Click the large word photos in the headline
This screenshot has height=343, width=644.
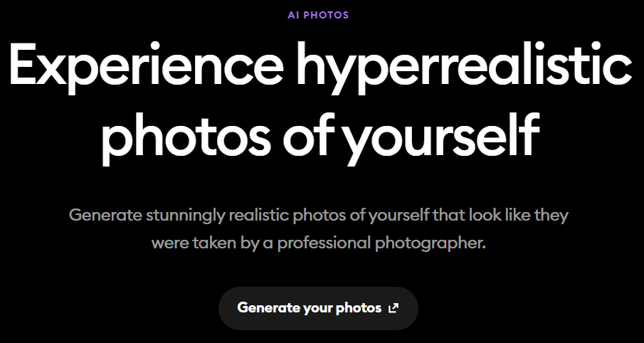coord(186,137)
